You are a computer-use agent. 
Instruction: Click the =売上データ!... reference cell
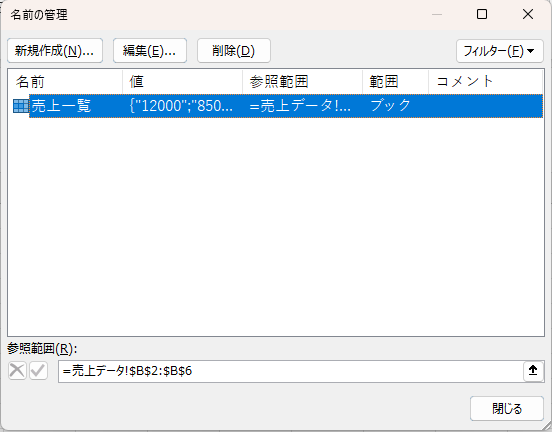300,106
